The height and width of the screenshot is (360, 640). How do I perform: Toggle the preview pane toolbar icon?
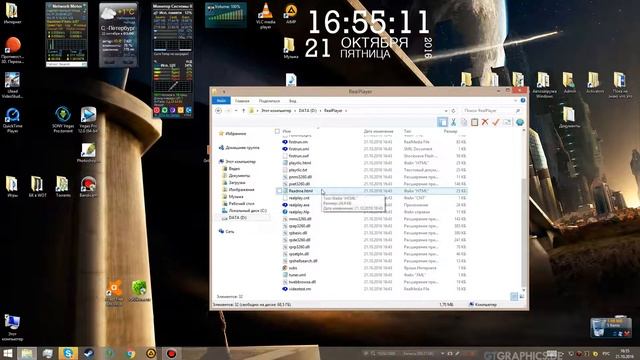[x=442, y=122]
